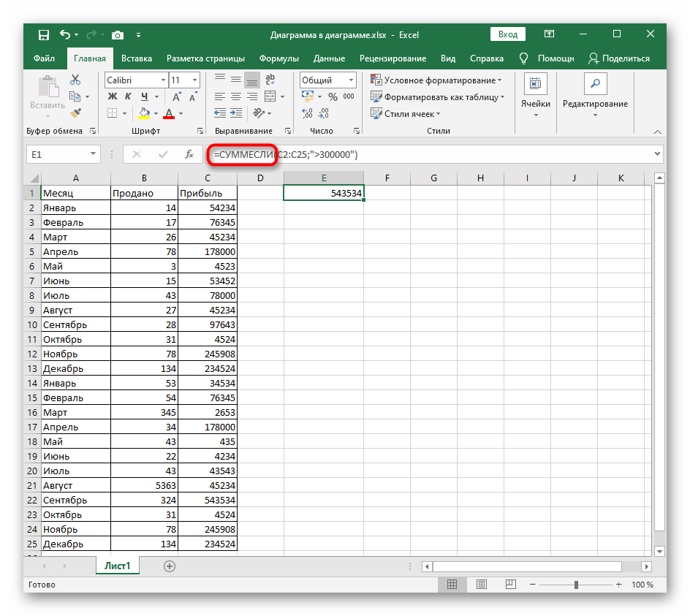Click the Вход sign-in button
Image resolution: width=690 pixels, height=616 pixels.
click(x=508, y=34)
